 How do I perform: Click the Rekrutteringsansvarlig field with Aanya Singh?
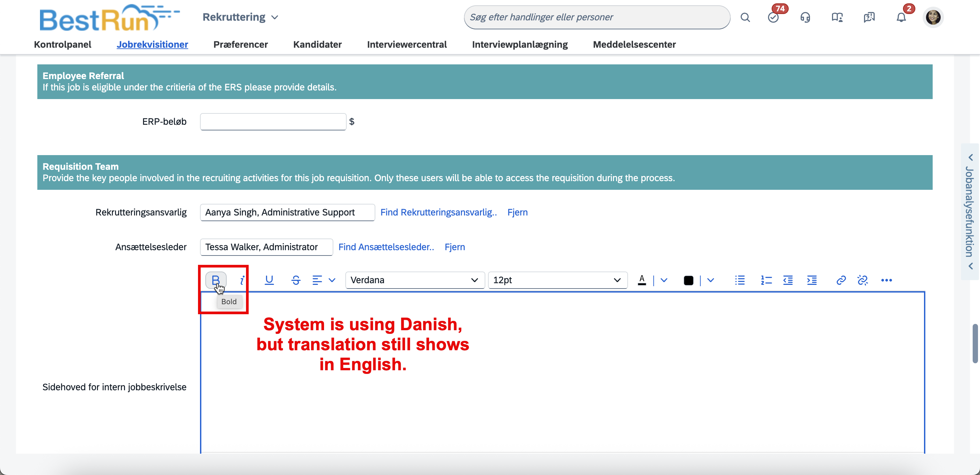288,212
